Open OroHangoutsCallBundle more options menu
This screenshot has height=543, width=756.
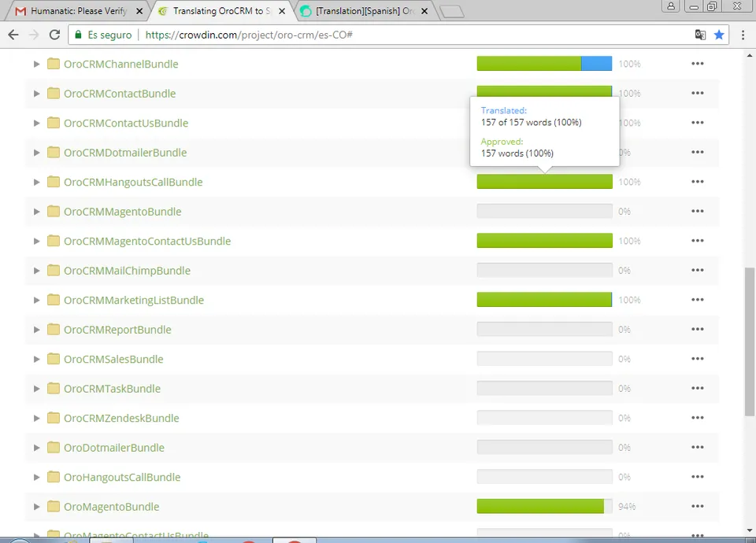point(697,477)
